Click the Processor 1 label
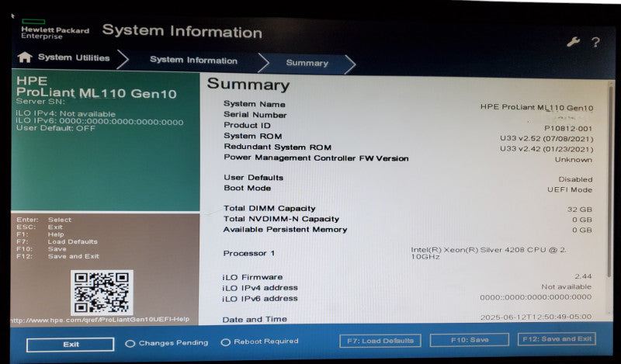This screenshot has width=621, height=364. tap(248, 253)
